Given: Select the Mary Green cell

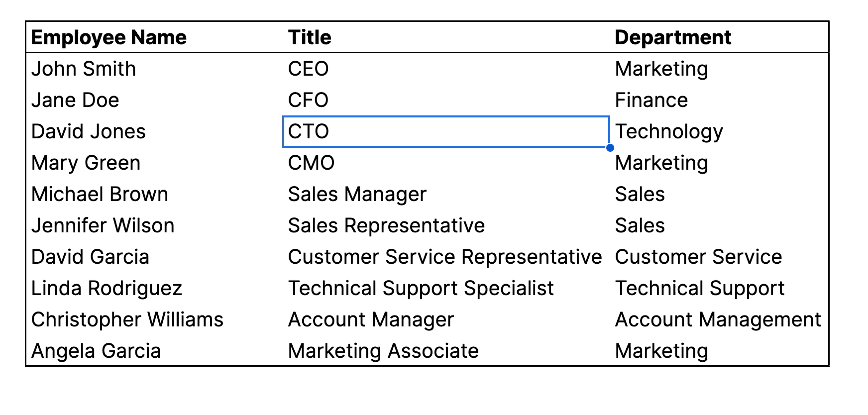Looking at the screenshot, I should [x=155, y=163].
